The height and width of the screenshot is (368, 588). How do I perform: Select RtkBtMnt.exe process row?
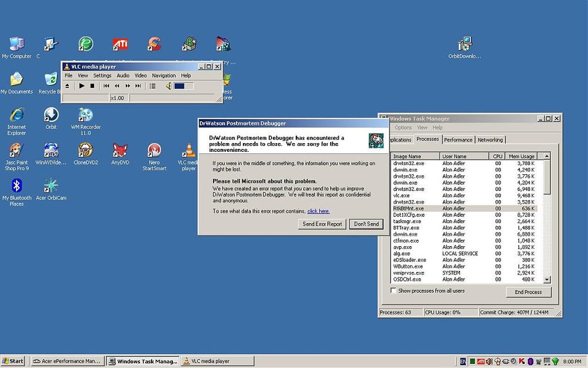click(x=465, y=208)
